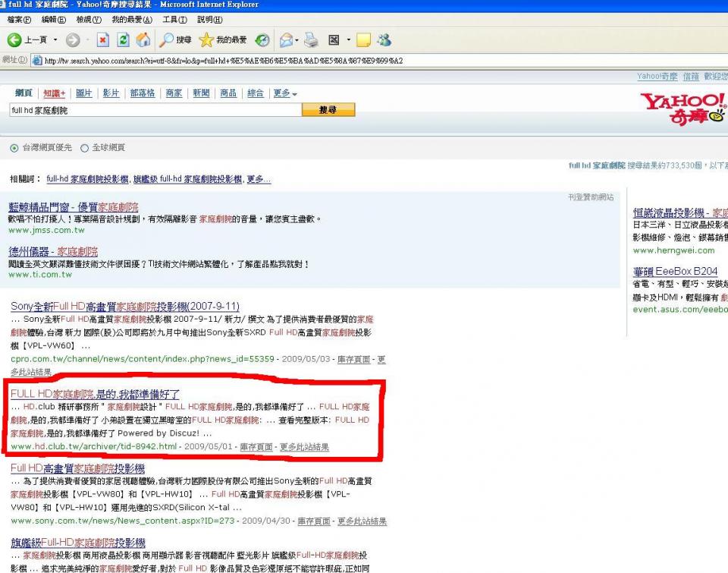This screenshot has height=573, width=728.
Task: Open side ad 華碩 EeeBox B204
Action: [x=675, y=272]
